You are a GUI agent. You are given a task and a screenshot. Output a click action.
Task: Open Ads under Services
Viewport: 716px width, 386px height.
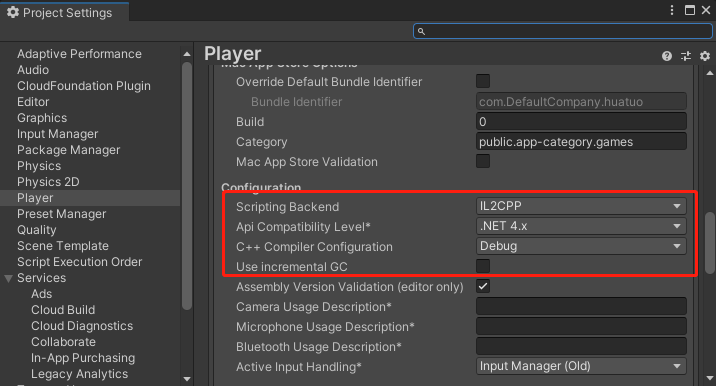click(42, 294)
